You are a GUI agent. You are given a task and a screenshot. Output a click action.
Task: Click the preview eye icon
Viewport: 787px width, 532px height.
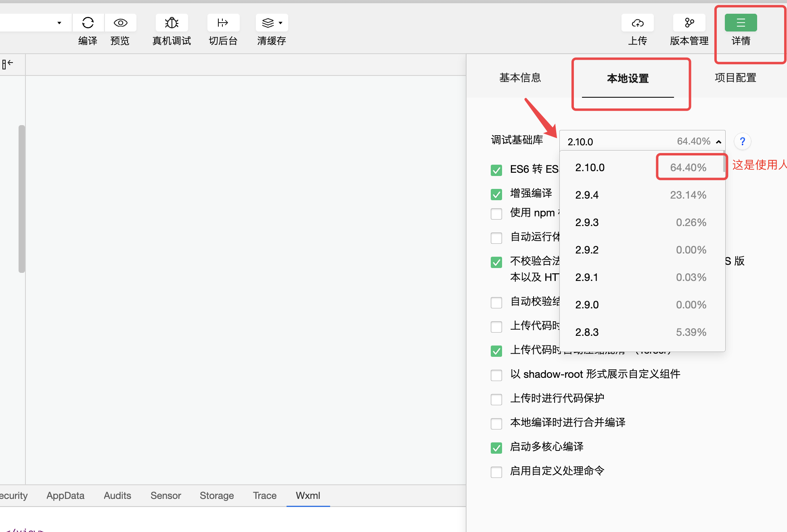120,23
